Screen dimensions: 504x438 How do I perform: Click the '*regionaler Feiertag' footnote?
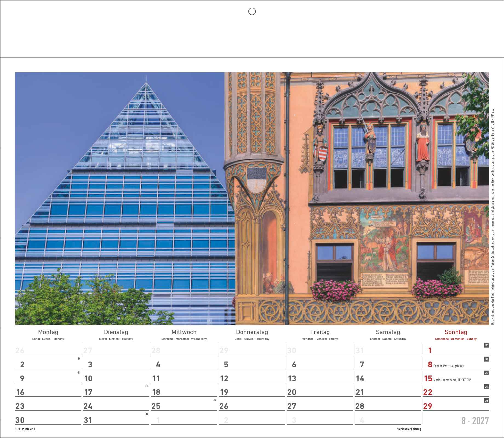pyautogui.click(x=409, y=429)
